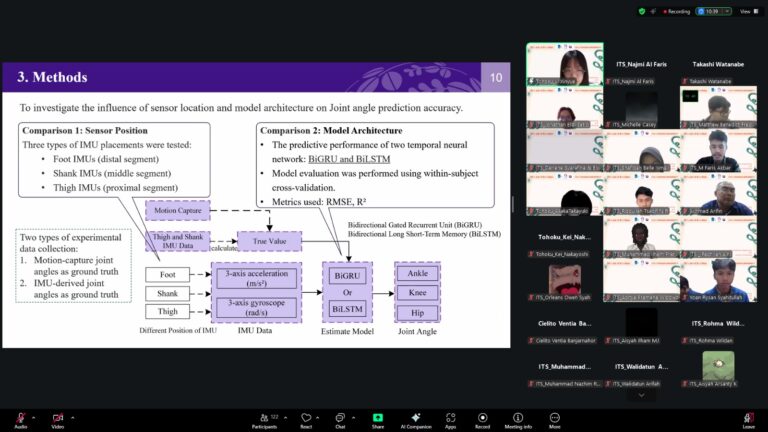Screen dimensions: 768x432
Task: Expand the meeting timer dropdown
Action: 726,11
